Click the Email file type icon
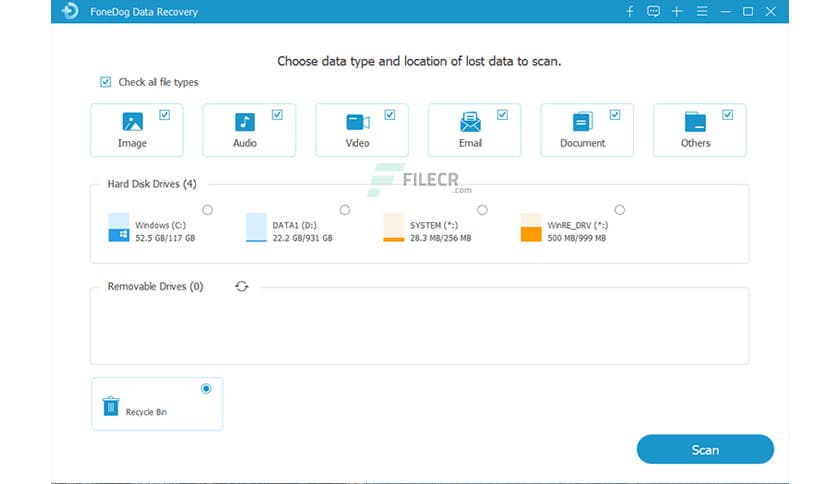 (x=470, y=122)
